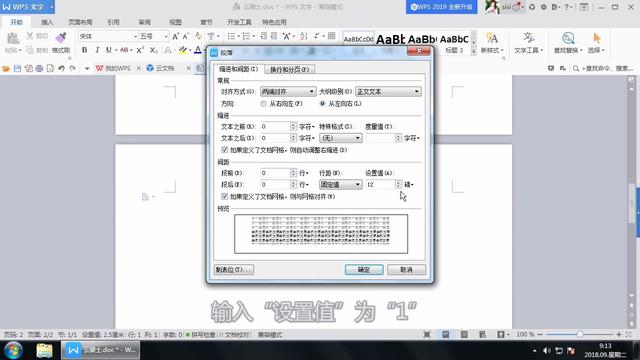Open the WPS 文字 application menu dropdown

[52, 7]
